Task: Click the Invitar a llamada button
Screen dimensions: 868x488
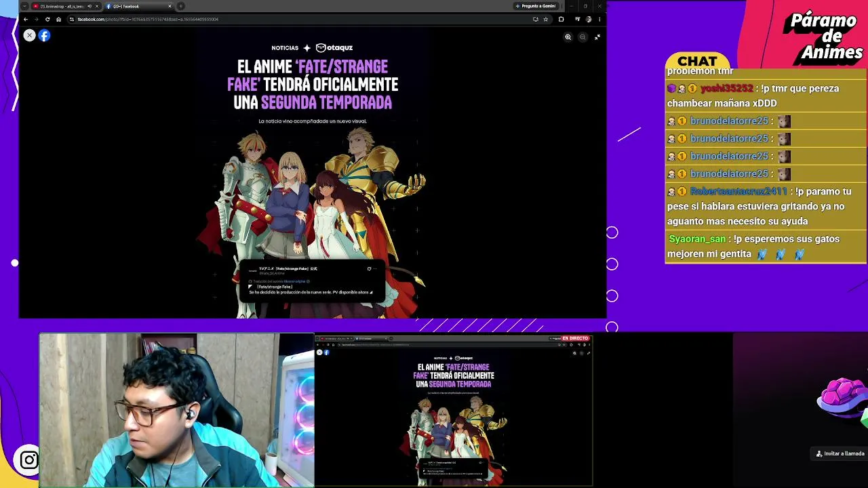Action: pyautogui.click(x=840, y=453)
